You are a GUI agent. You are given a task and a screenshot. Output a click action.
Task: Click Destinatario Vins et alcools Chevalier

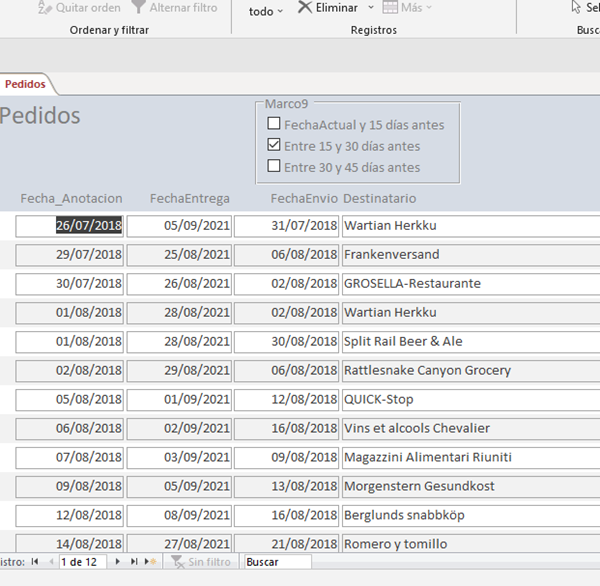point(471,429)
